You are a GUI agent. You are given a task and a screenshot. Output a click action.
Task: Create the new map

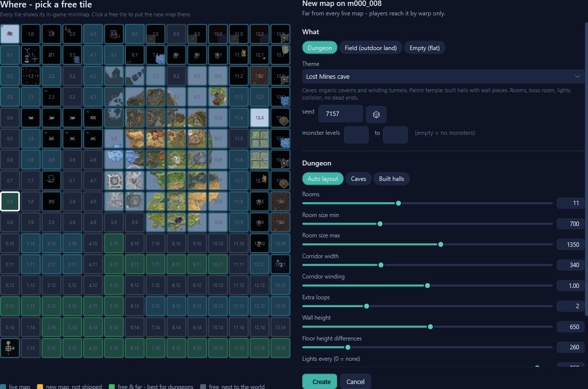320,382
